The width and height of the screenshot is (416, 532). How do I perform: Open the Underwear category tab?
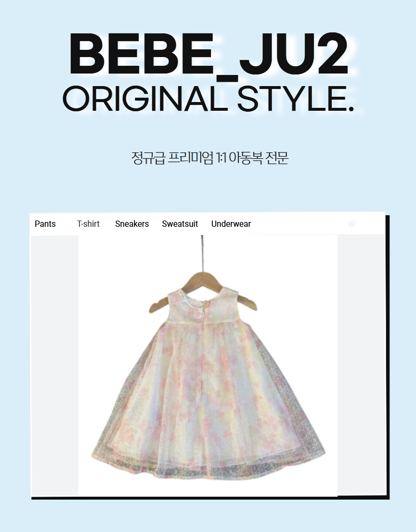(x=231, y=224)
